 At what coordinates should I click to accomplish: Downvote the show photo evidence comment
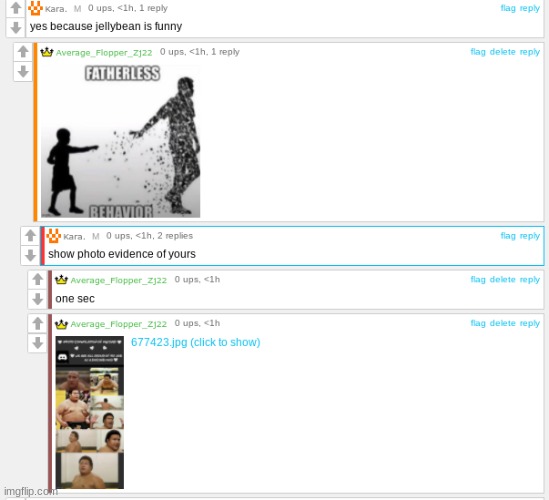tap(30, 255)
